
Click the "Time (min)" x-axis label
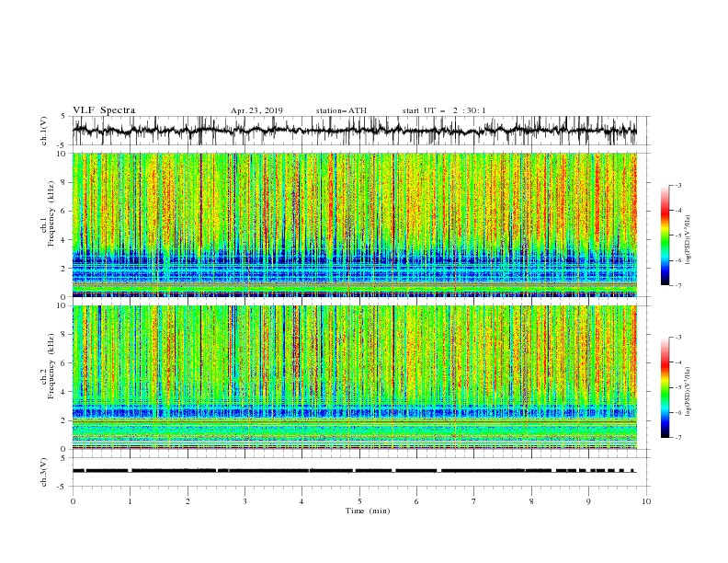coord(368,511)
